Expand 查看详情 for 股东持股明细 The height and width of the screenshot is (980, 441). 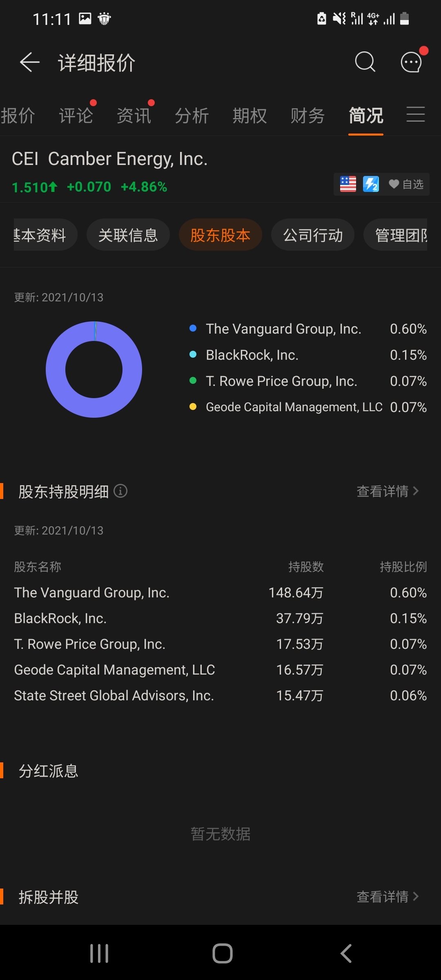click(387, 491)
